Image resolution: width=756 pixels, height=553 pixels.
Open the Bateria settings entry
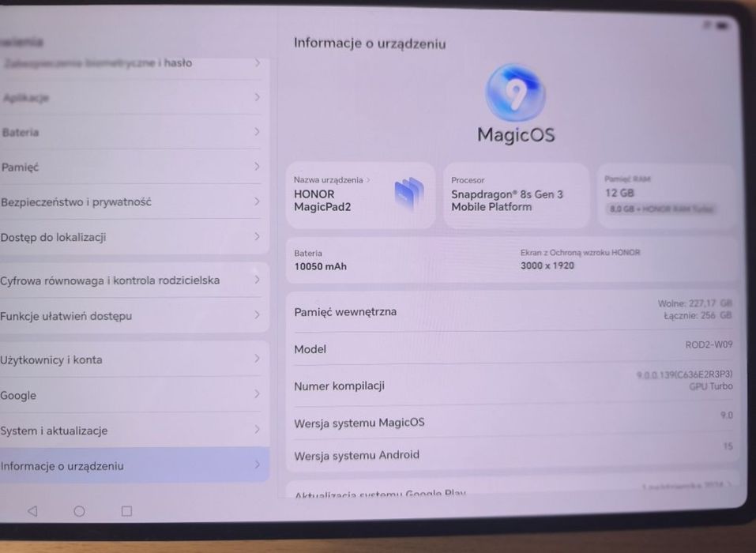(x=133, y=132)
